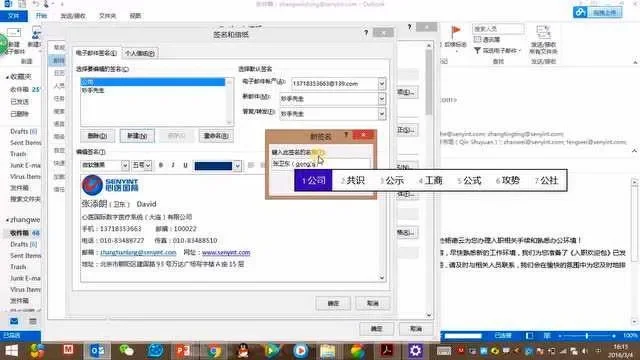Viewport: 640px width, 360px height.
Task: Open the Send/Receive ribbon tab
Action: point(73,16)
